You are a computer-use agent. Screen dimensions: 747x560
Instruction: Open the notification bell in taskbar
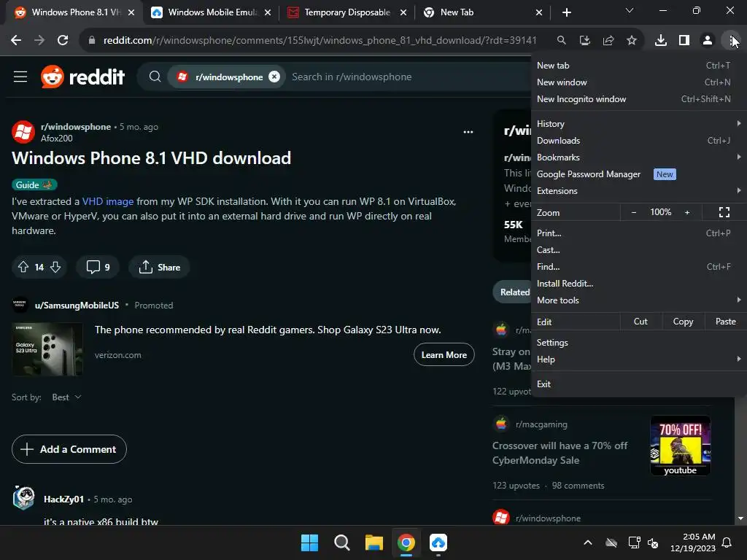[x=727, y=542]
